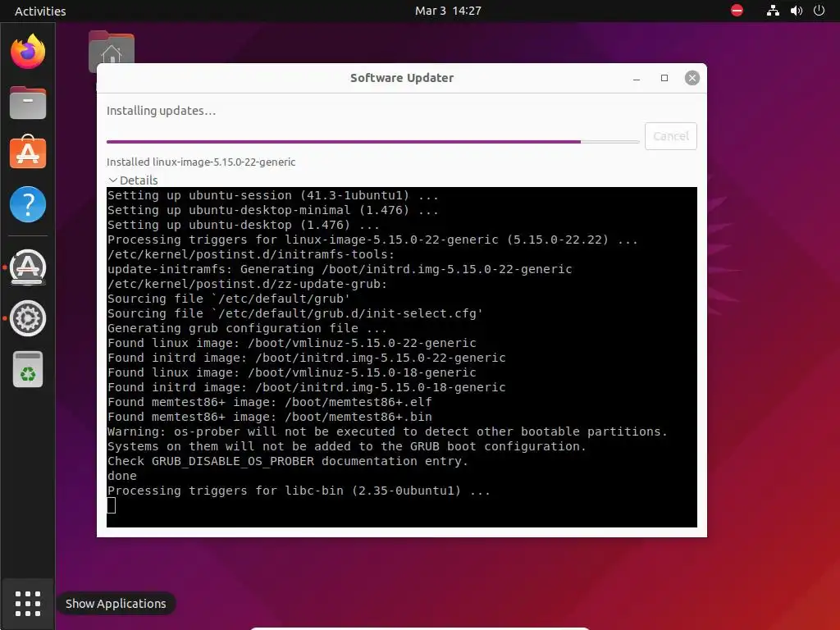840x630 pixels.
Task: Click 'Found linux image: vmlinuz-5.15.0-22-generic' line
Action: point(291,343)
